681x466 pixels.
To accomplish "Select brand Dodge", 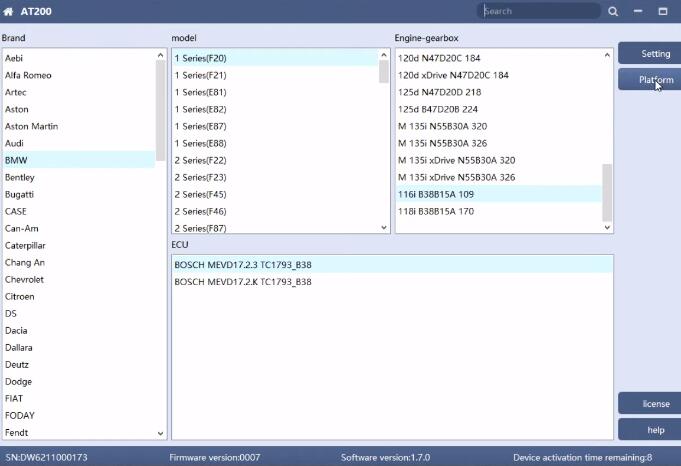I will (79, 381).
